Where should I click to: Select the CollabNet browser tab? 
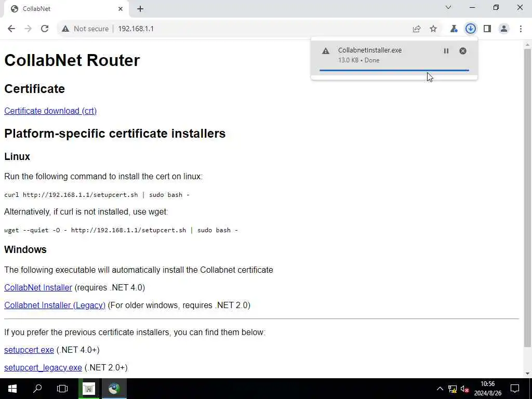(66, 9)
